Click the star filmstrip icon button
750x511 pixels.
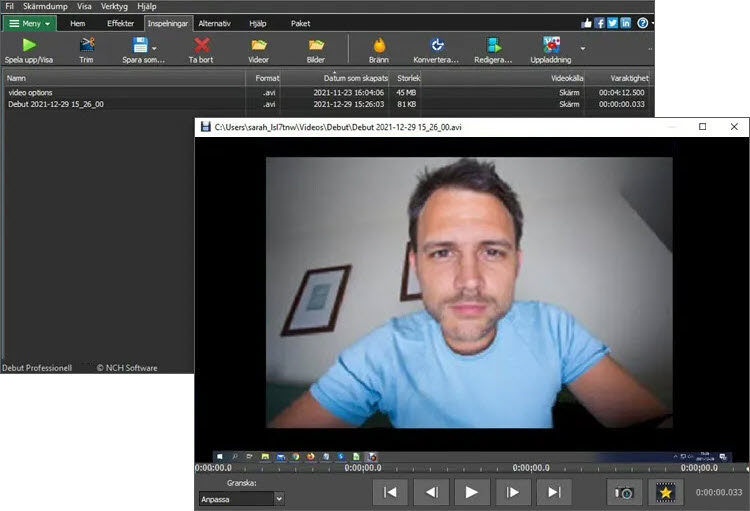665,492
